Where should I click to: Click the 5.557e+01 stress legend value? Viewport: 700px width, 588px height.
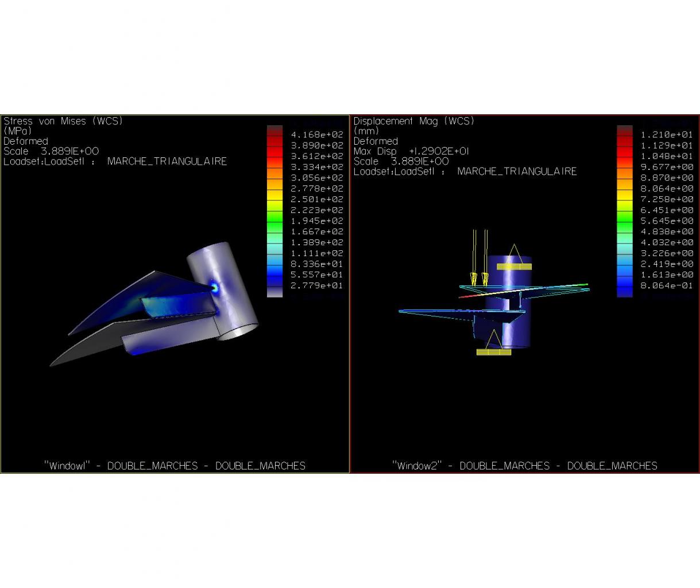click(317, 274)
